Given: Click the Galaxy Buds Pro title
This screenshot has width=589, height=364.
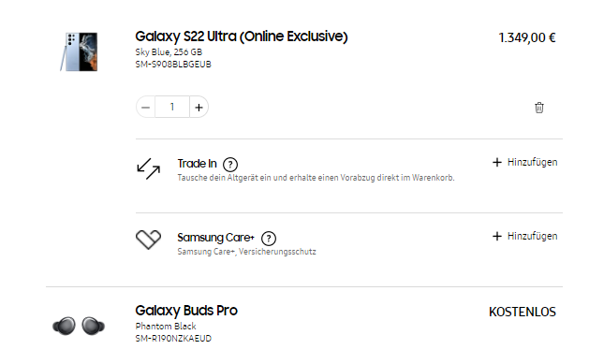Looking at the screenshot, I should pyautogui.click(x=186, y=311).
